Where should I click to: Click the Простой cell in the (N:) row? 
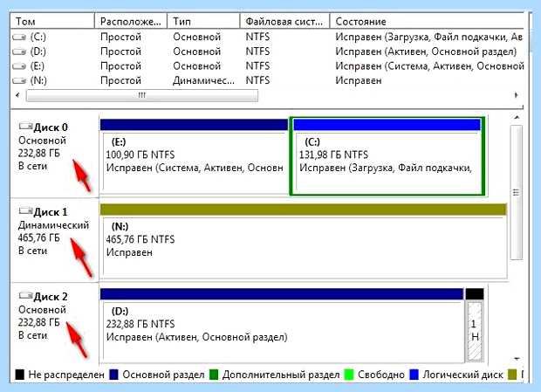120,80
